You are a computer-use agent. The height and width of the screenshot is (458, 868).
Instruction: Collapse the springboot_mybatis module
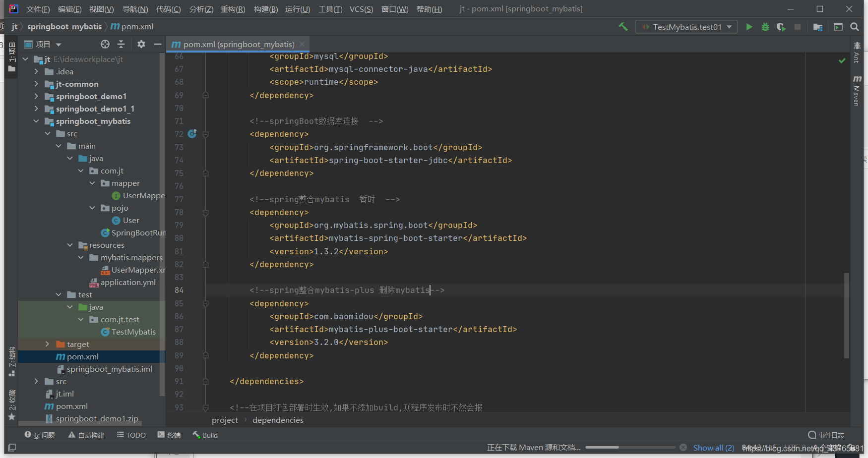(36, 121)
